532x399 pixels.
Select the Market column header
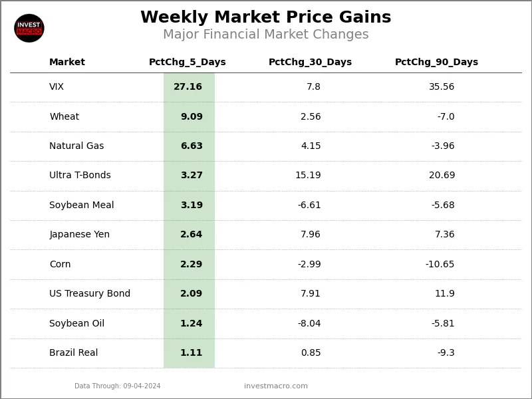coord(67,63)
